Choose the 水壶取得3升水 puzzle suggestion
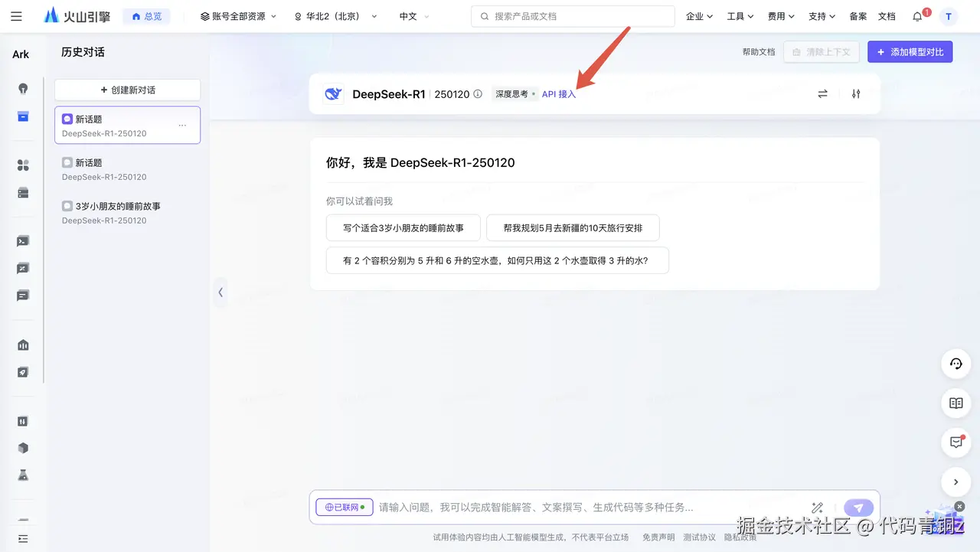980x552 pixels. [x=498, y=260]
